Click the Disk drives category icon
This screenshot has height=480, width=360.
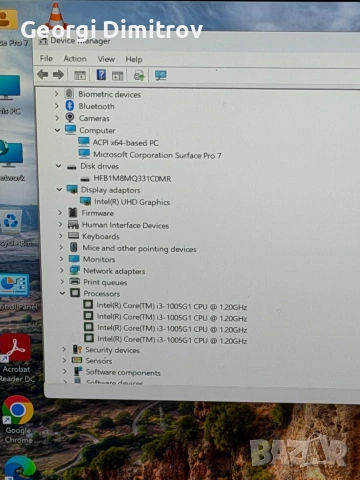[71, 166]
